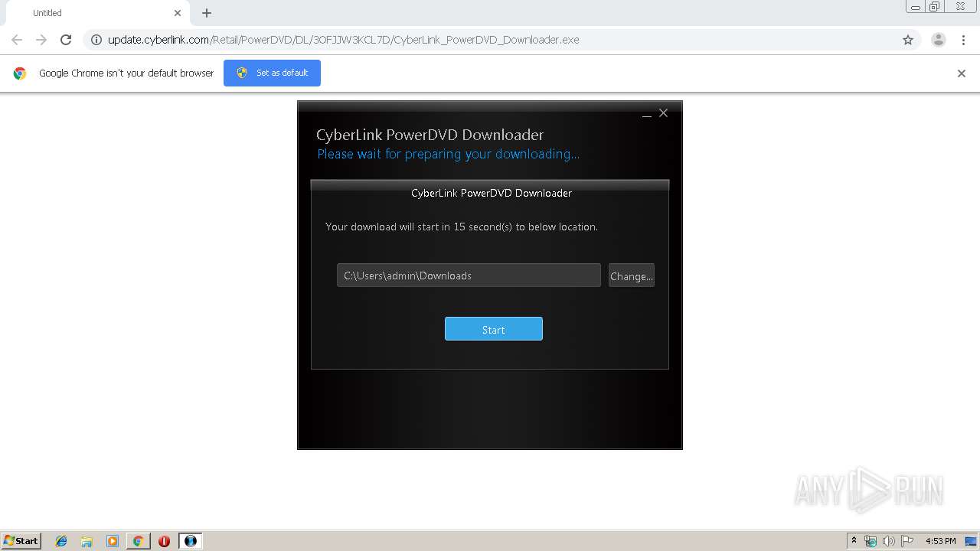
Task: Click the 4:53 PM clock
Action: pos(940,541)
